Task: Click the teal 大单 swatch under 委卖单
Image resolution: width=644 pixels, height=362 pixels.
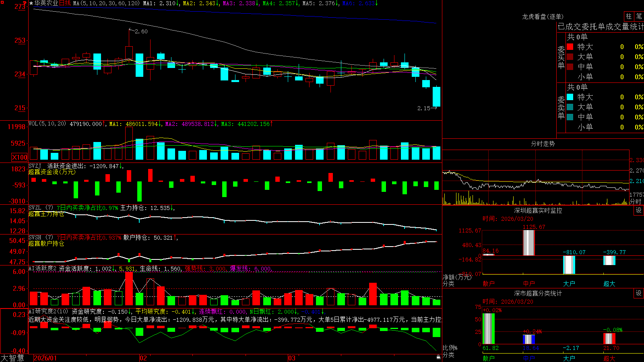Action: click(570, 107)
